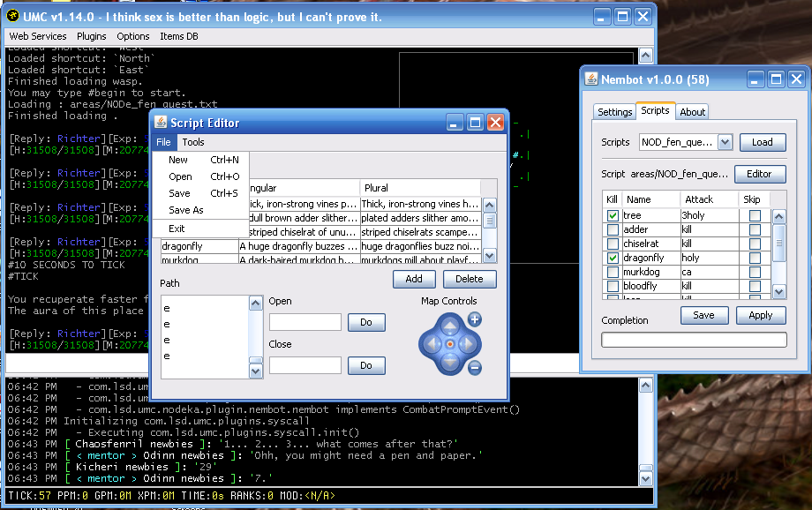Switch to the Settings tab in Nembot

(614, 112)
